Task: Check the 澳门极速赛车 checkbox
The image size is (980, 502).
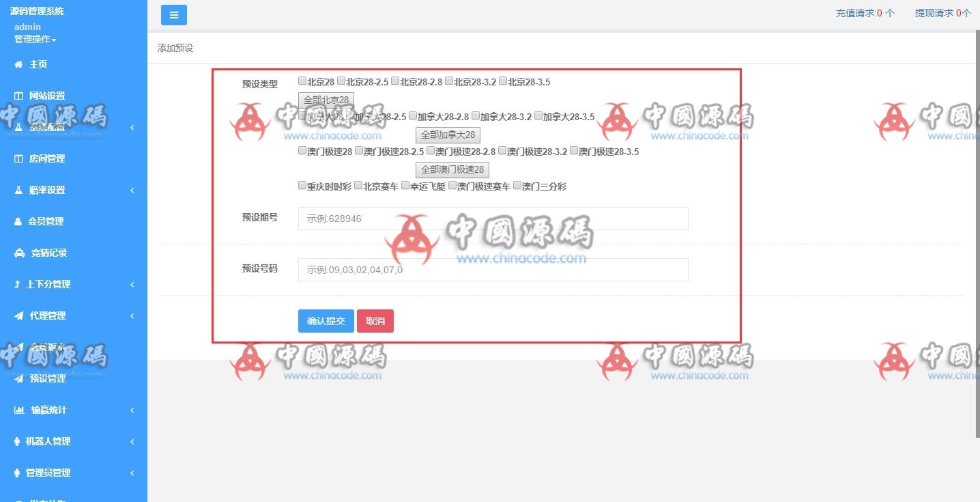Action: click(452, 185)
